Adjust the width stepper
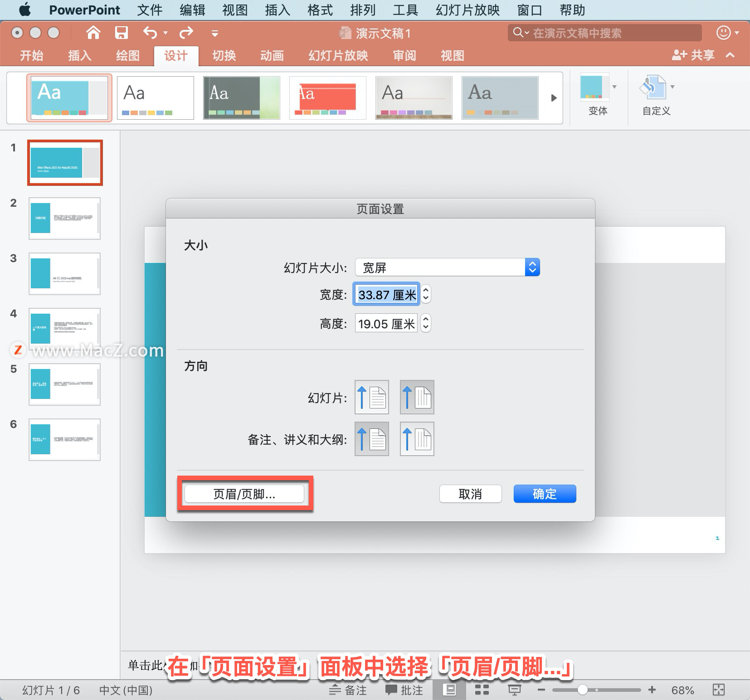The width and height of the screenshot is (750, 700). click(x=426, y=295)
